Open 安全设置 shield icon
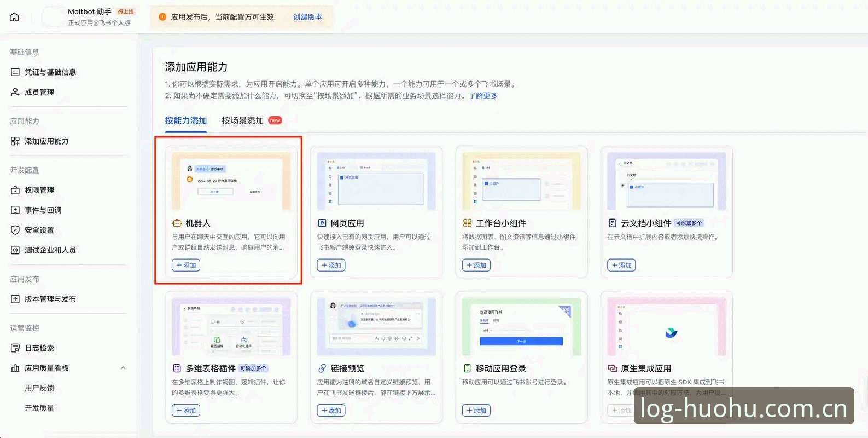868x438 pixels. coord(15,230)
